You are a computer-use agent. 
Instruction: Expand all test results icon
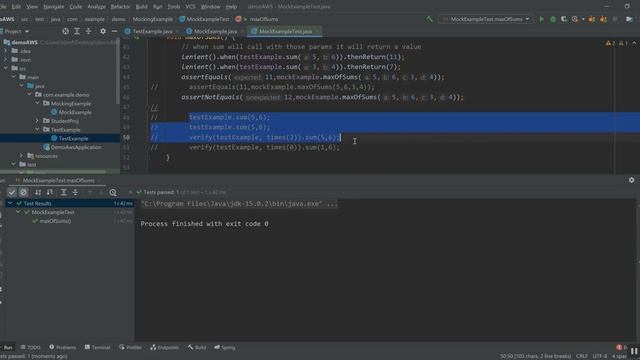point(63,192)
